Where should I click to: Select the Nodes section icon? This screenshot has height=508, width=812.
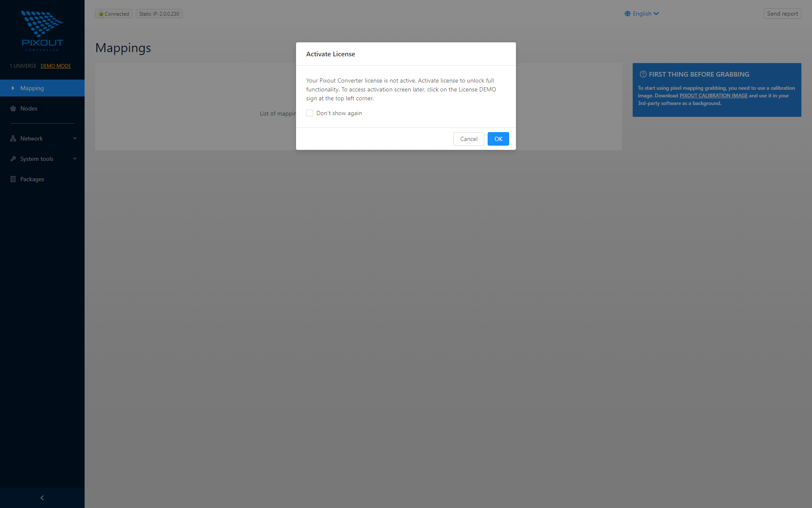13,108
